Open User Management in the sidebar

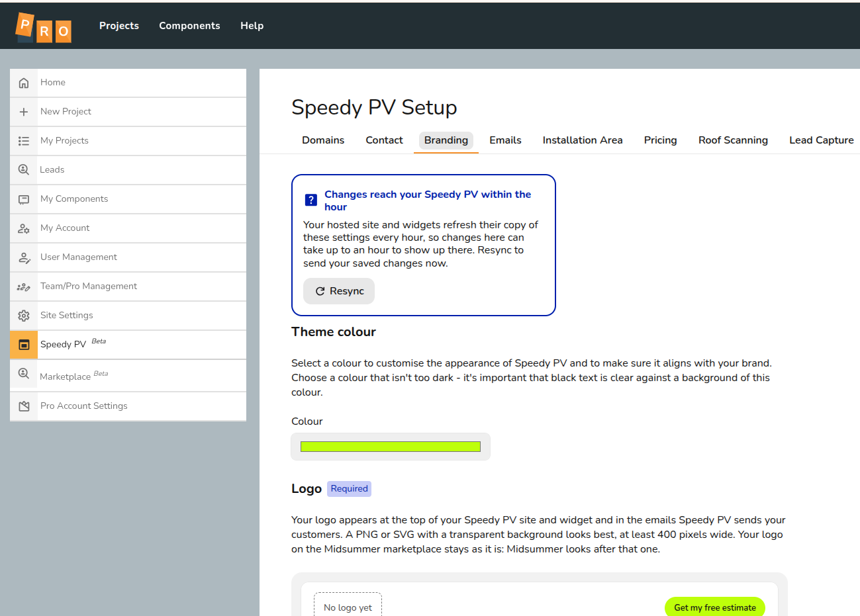pyautogui.click(x=128, y=257)
